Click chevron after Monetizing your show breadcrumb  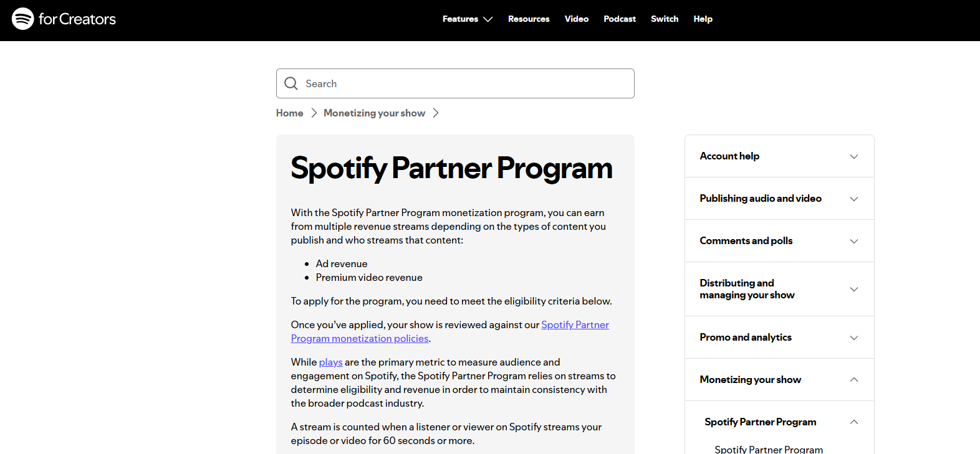click(436, 113)
